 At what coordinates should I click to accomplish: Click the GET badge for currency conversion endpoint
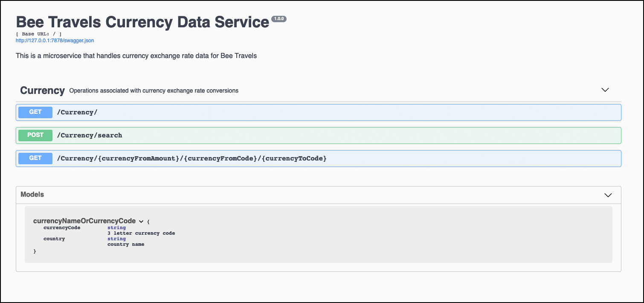35,158
